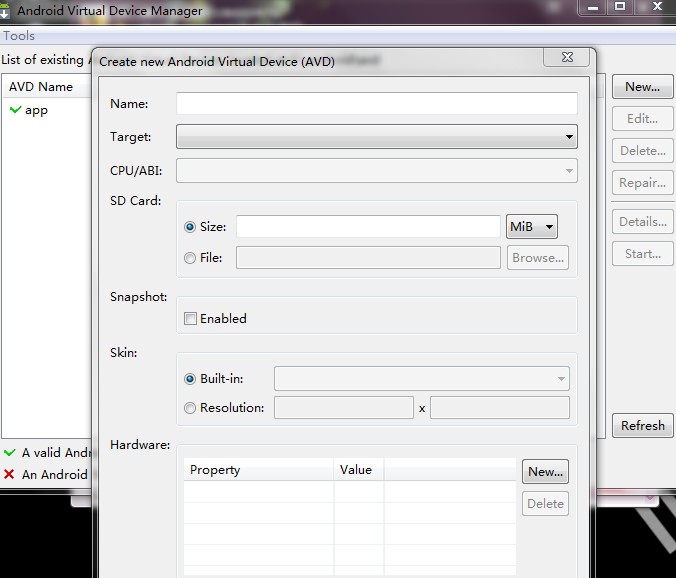Select the Built-in skin radio button
Viewport: 676px width, 578px height.
tap(190, 379)
